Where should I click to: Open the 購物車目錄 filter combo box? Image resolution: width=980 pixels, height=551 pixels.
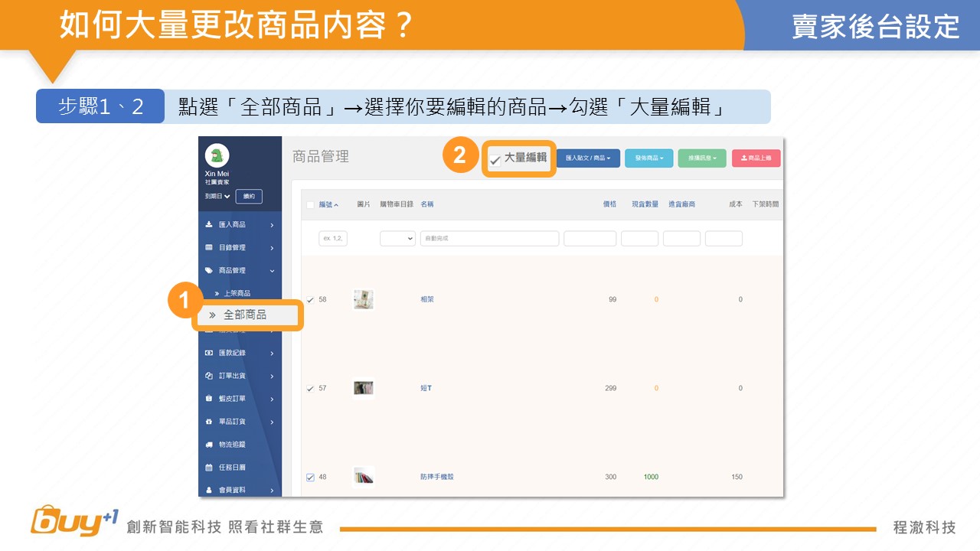point(397,239)
